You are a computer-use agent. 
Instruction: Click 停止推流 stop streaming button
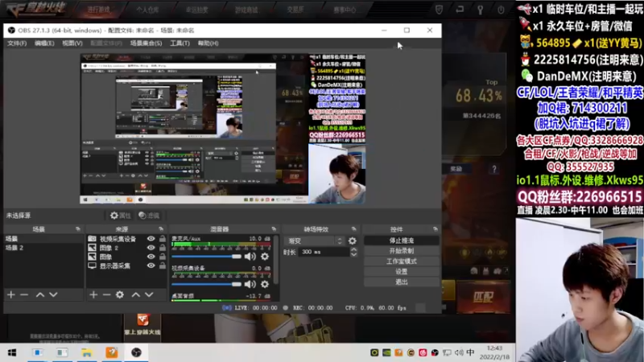[401, 241]
